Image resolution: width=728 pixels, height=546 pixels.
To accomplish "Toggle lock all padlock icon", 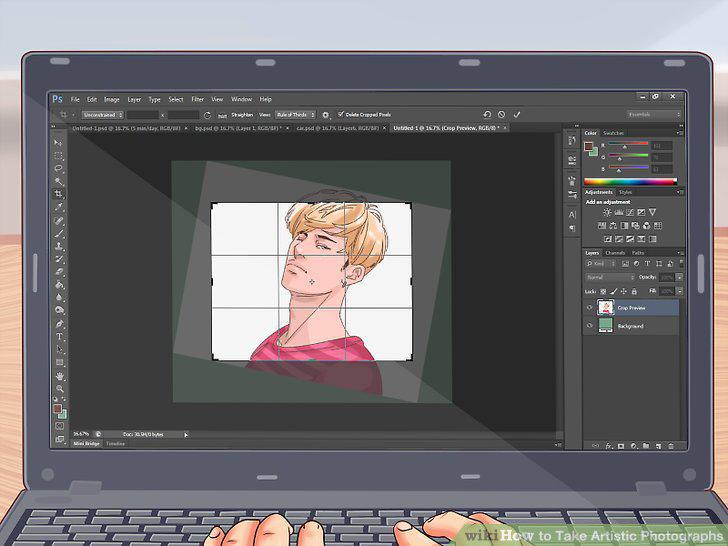I will click(x=634, y=292).
